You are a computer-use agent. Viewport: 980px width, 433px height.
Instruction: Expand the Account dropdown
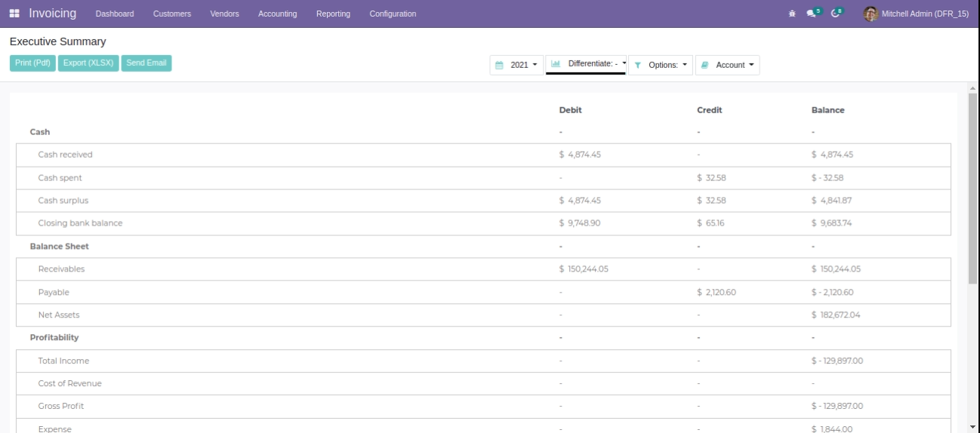(x=728, y=66)
